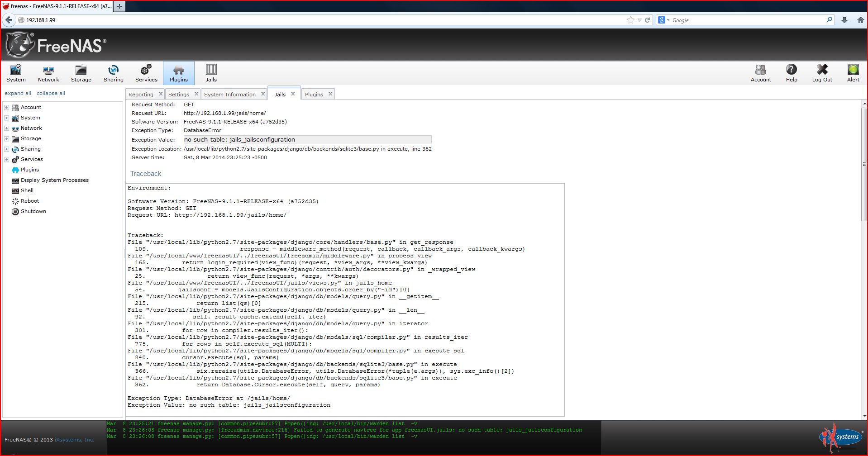Click Reboot in the sidebar tree
The height and width of the screenshot is (456, 868).
(x=30, y=201)
